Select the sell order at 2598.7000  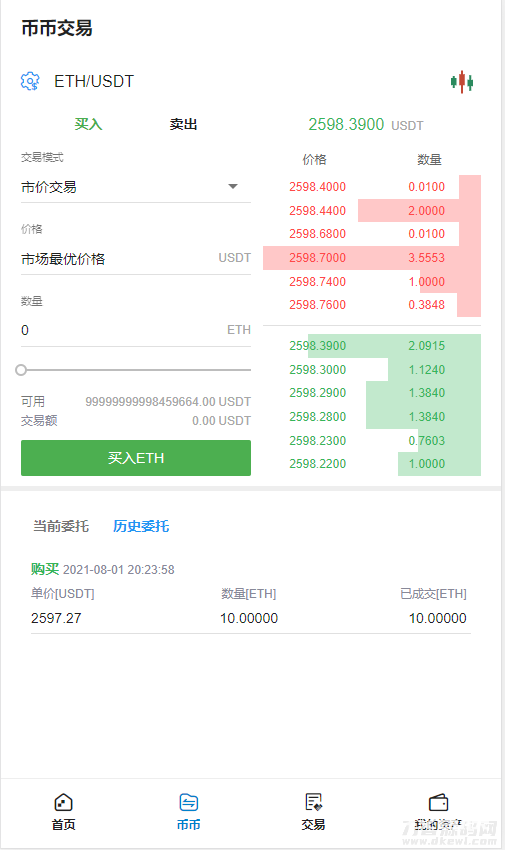tap(372, 257)
